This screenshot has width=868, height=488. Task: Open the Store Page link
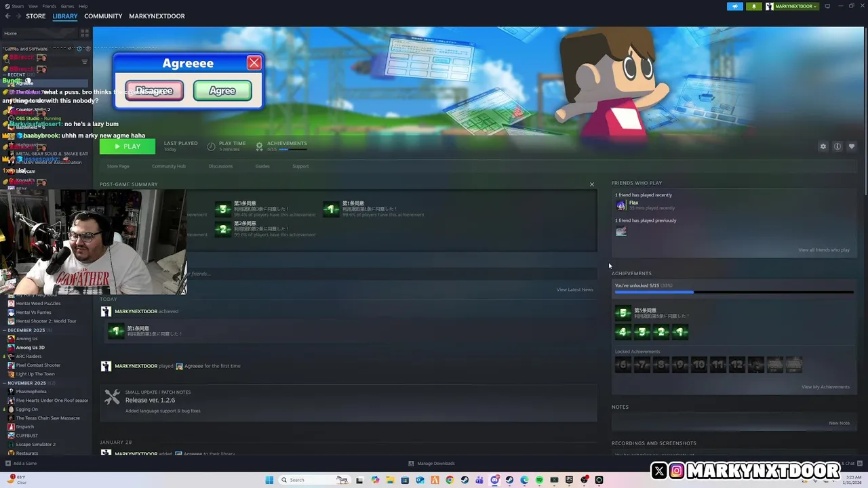(x=118, y=166)
